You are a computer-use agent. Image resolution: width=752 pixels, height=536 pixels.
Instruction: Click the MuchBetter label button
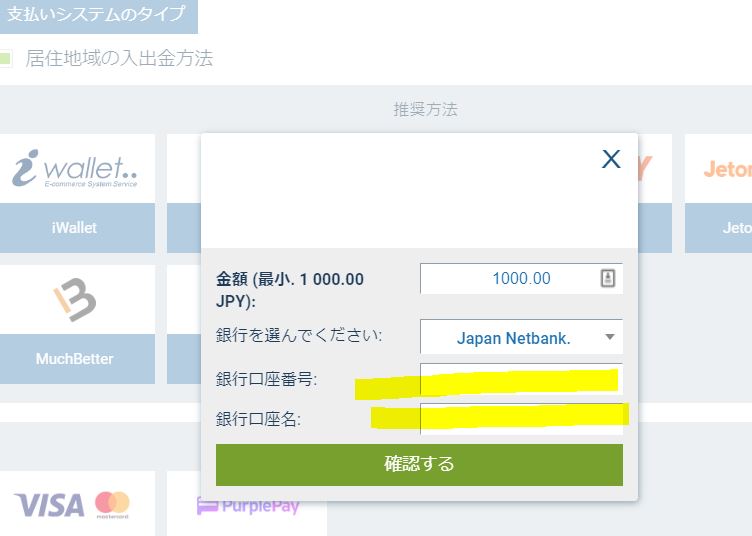coord(77,359)
